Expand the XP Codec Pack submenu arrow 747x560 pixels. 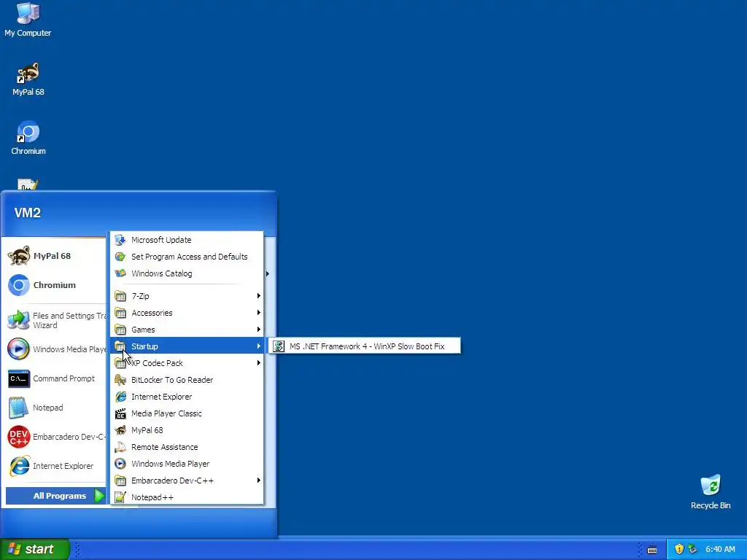point(259,363)
